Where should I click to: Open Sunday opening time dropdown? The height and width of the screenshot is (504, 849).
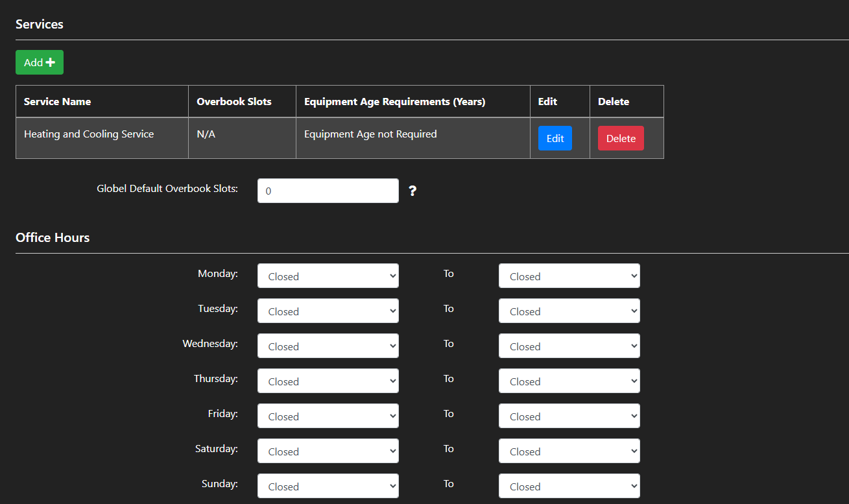[328, 486]
